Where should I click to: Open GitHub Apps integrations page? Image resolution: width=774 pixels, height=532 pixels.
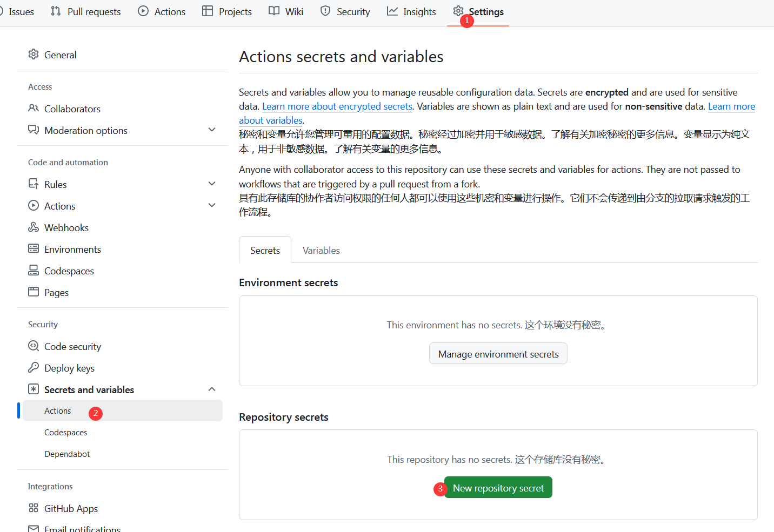123,508
